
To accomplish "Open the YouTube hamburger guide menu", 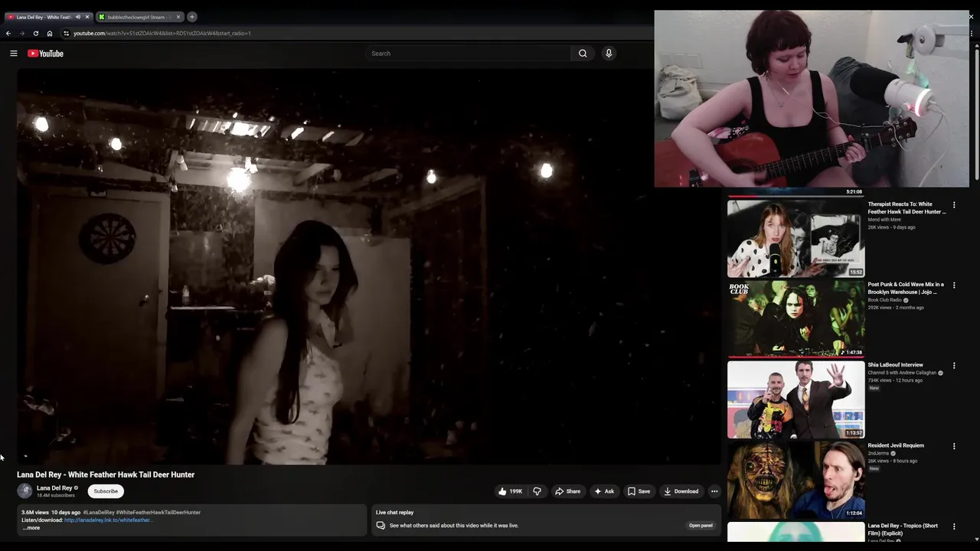I will (x=14, y=54).
